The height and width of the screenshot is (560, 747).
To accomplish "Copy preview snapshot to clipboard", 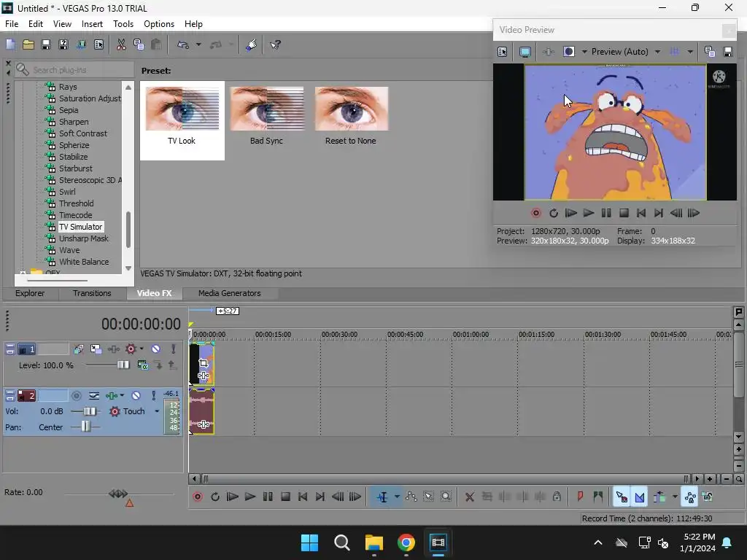I will pyautogui.click(x=709, y=52).
